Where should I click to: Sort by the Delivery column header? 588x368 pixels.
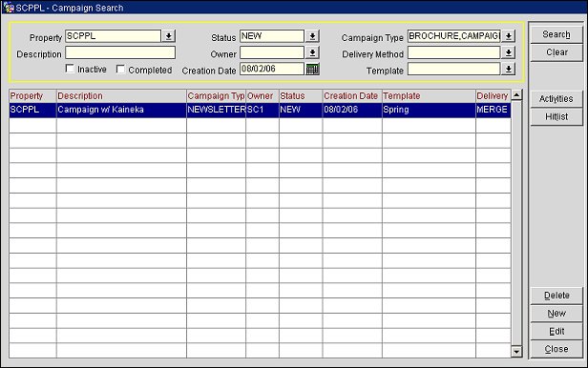[493, 96]
